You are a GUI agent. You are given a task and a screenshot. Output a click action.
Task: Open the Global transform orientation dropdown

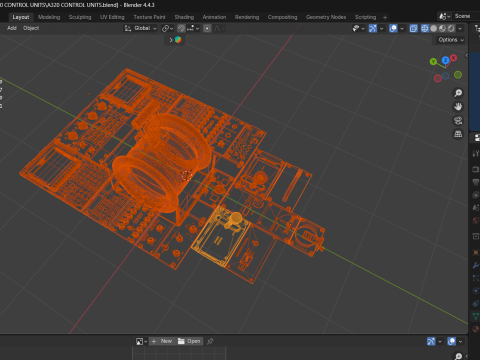(x=140, y=28)
